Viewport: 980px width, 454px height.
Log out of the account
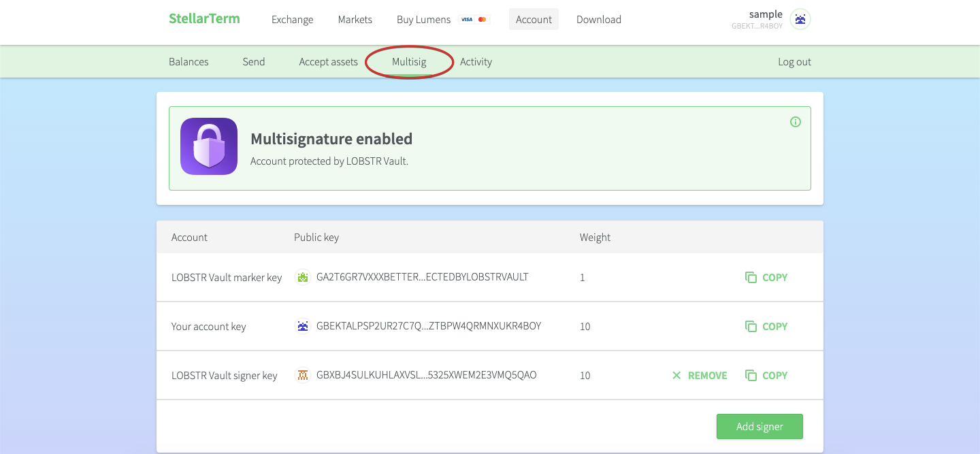[794, 62]
